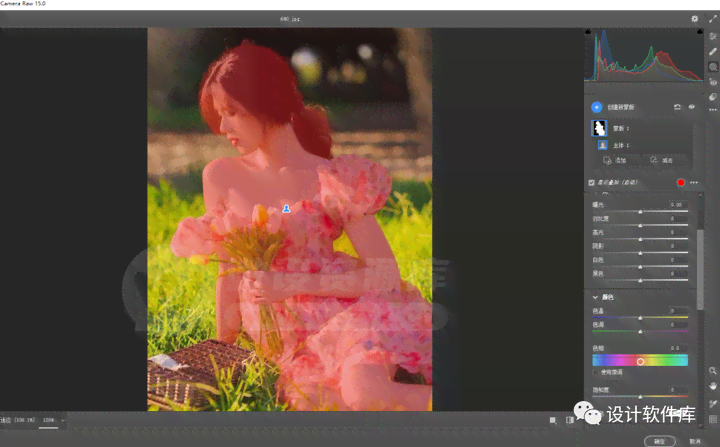Click the Hue rainbow slider circle
This screenshot has width=720, height=447.
[x=640, y=362]
